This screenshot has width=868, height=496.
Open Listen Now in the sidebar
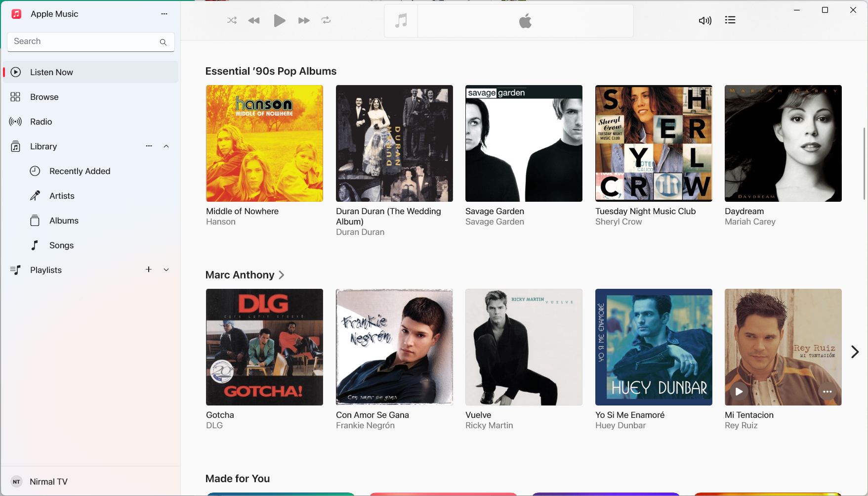[91, 72]
